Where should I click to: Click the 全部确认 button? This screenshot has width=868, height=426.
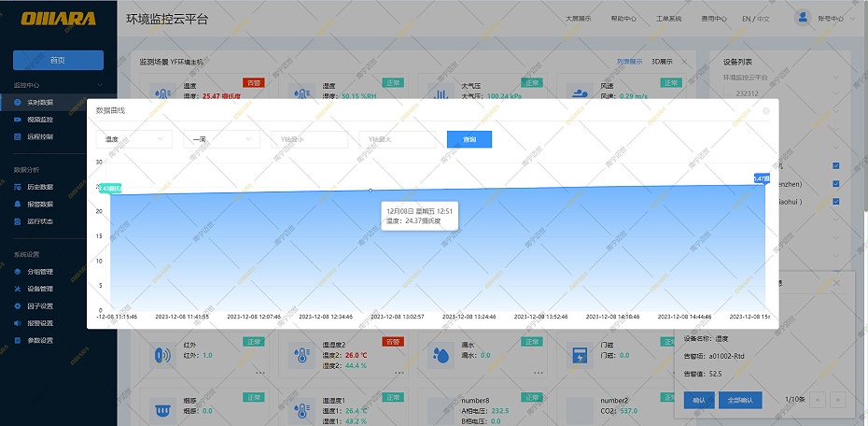[740, 400]
